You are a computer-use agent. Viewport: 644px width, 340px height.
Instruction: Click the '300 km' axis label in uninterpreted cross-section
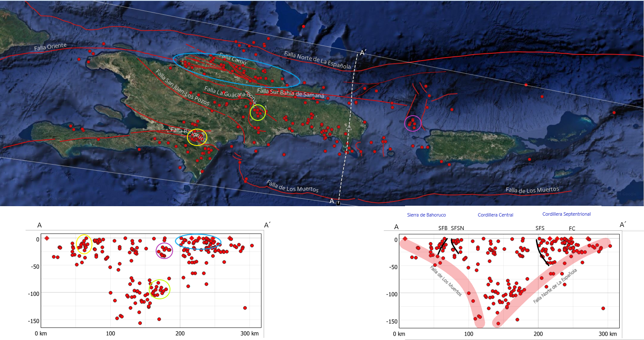[x=249, y=334]
